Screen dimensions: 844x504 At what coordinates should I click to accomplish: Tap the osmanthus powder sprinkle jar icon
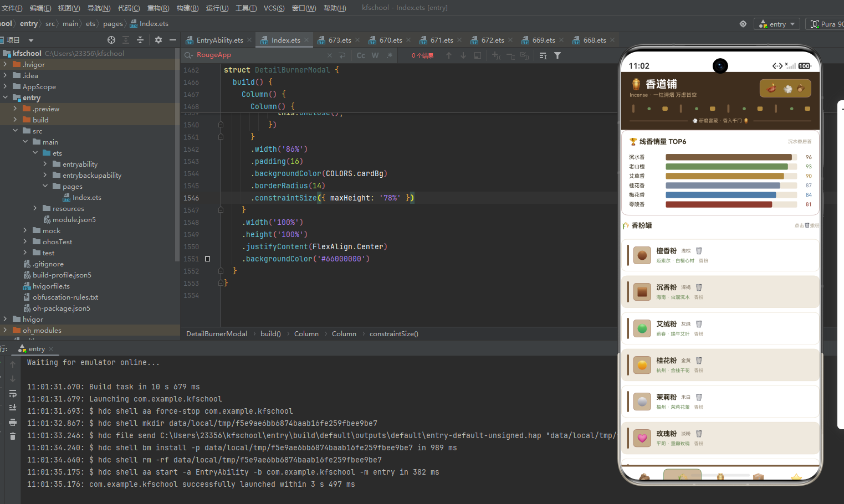[699, 361]
